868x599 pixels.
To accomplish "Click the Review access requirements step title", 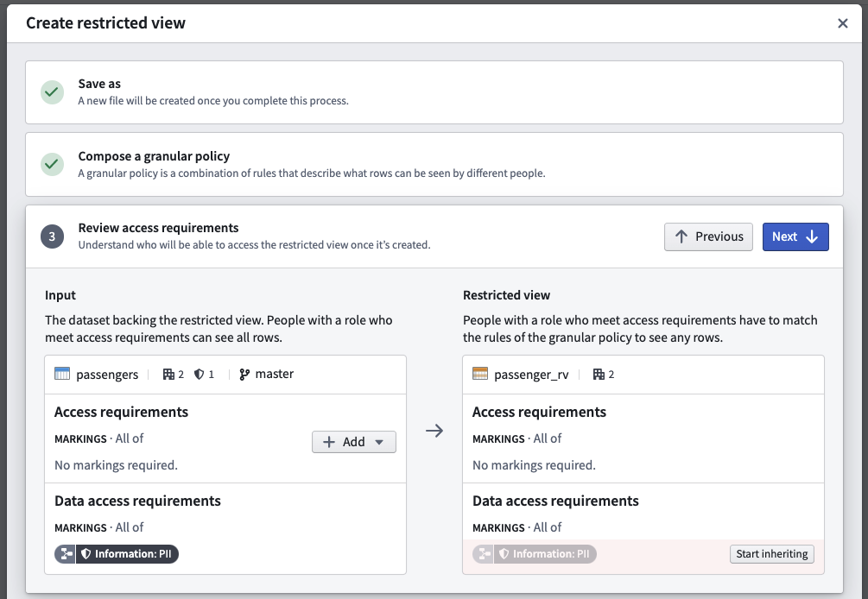I will tap(158, 228).
